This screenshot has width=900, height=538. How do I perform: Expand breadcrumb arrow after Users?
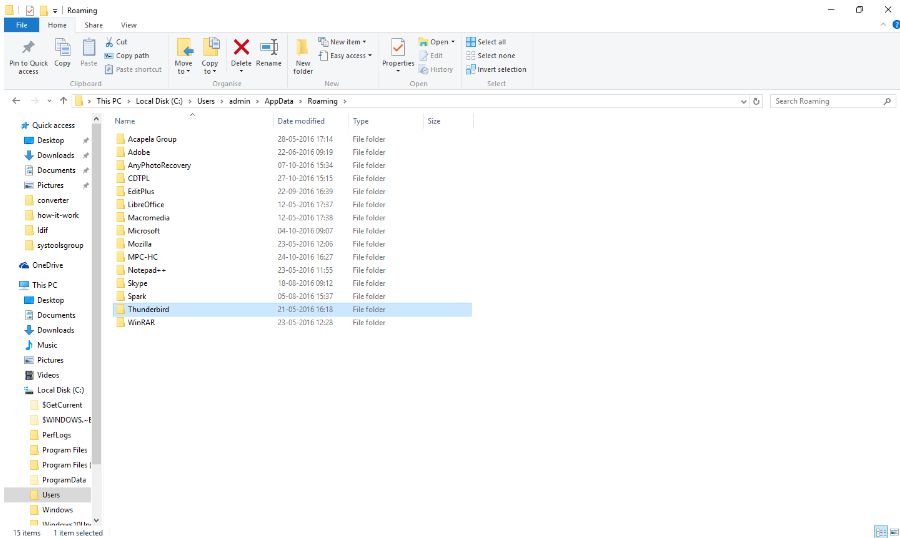point(222,101)
